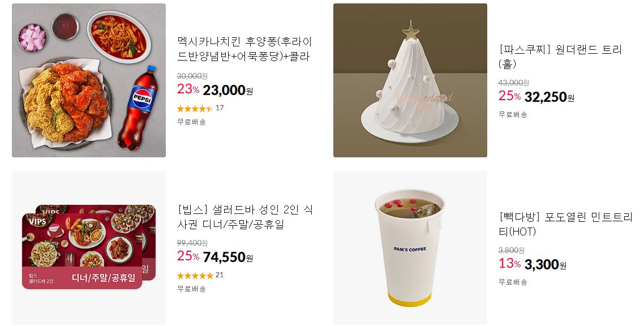Click the five-star rating with 21 reviews
This screenshot has width=644, height=326.
pyautogui.click(x=200, y=276)
